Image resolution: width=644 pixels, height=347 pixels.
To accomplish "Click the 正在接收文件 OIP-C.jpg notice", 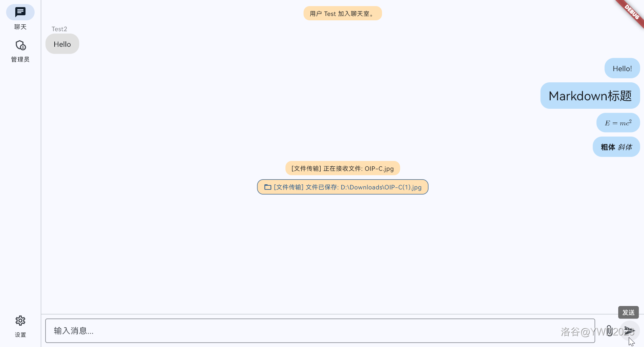I will [343, 168].
